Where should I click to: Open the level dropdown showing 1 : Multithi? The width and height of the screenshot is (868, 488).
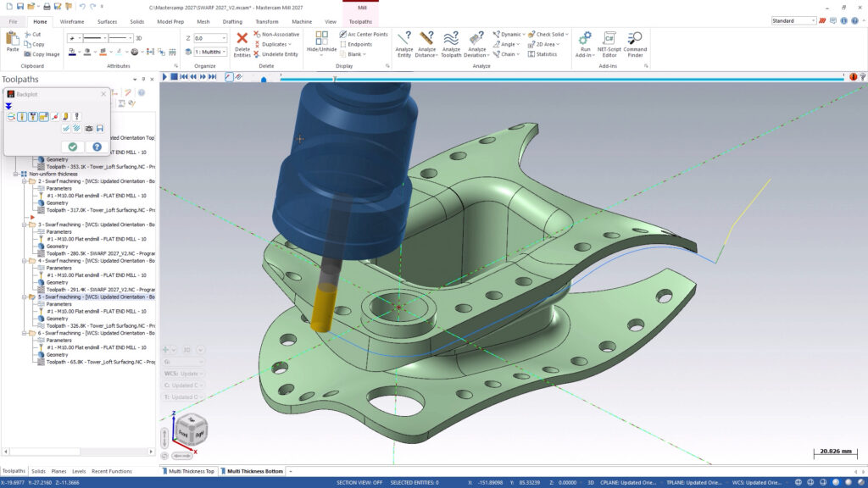[x=224, y=52]
